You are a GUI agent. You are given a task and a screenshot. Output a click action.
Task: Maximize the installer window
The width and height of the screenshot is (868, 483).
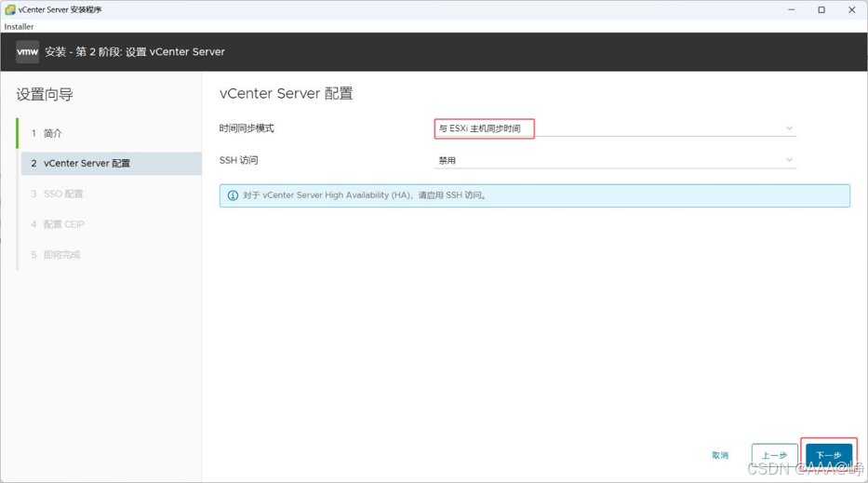point(821,9)
